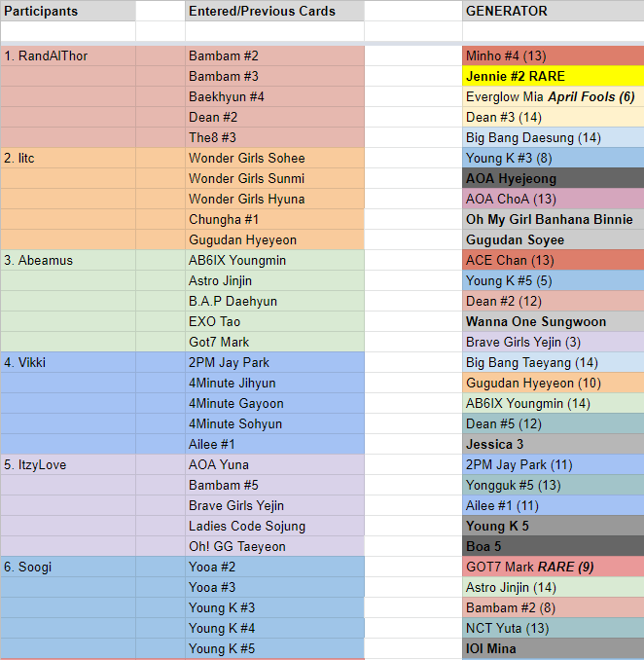Click the cell '1. RandAlThor'
The height and width of the screenshot is (660, 644).
(x=68, y=55)
